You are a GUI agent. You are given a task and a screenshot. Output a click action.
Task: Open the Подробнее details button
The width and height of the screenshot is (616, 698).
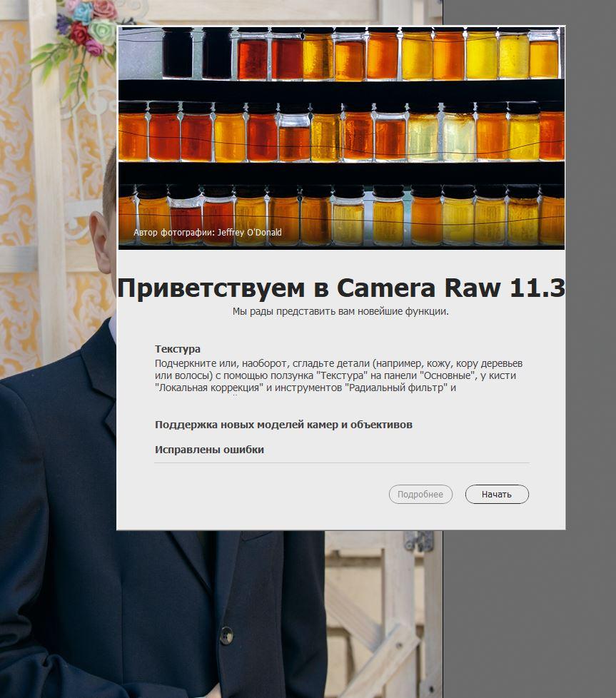(x=420, y=494)
